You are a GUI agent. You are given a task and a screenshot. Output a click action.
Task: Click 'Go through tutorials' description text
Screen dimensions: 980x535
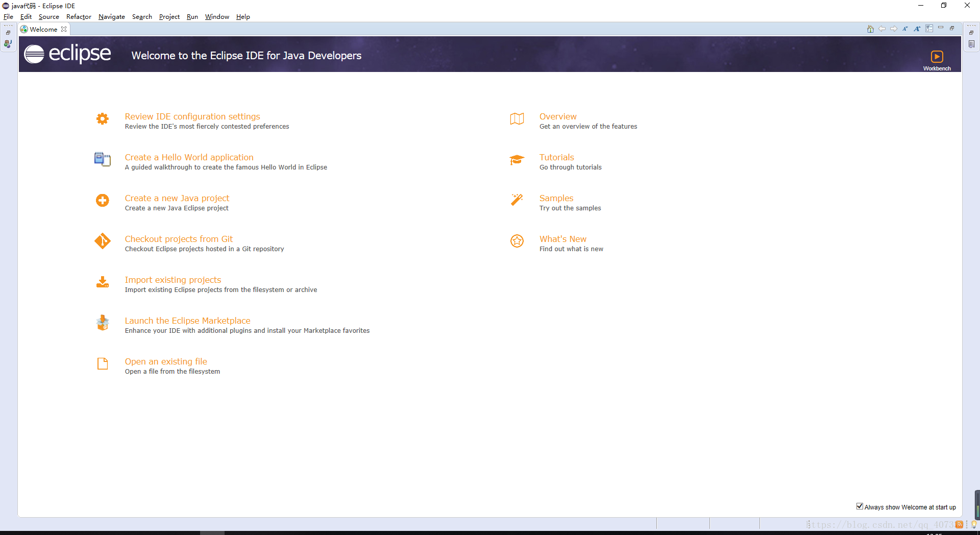571,167
